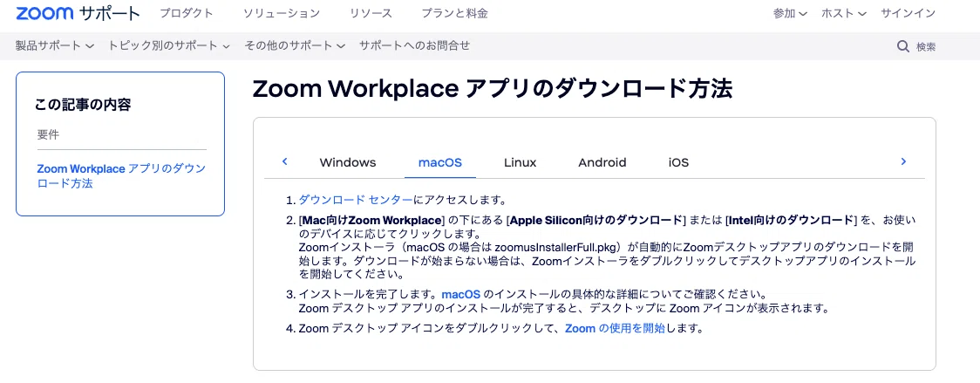
Task: Switch to the Android tab
Action: point(602,163)
